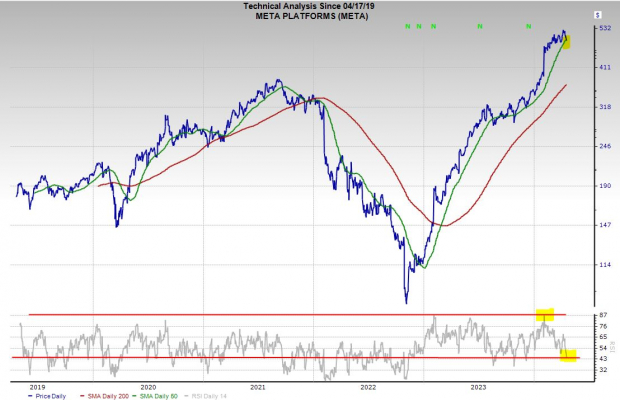
Task: Click yellow highlight at price peak
Action: [x=567, y=41]
